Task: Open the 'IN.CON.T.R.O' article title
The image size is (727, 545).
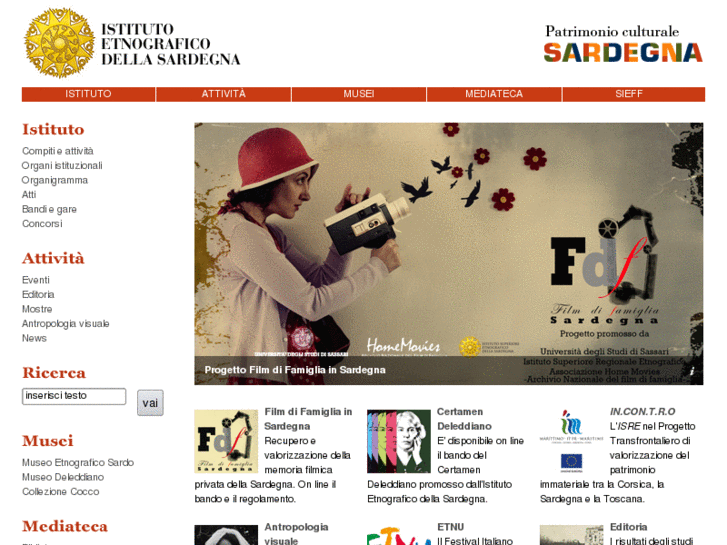Action: 643,411
